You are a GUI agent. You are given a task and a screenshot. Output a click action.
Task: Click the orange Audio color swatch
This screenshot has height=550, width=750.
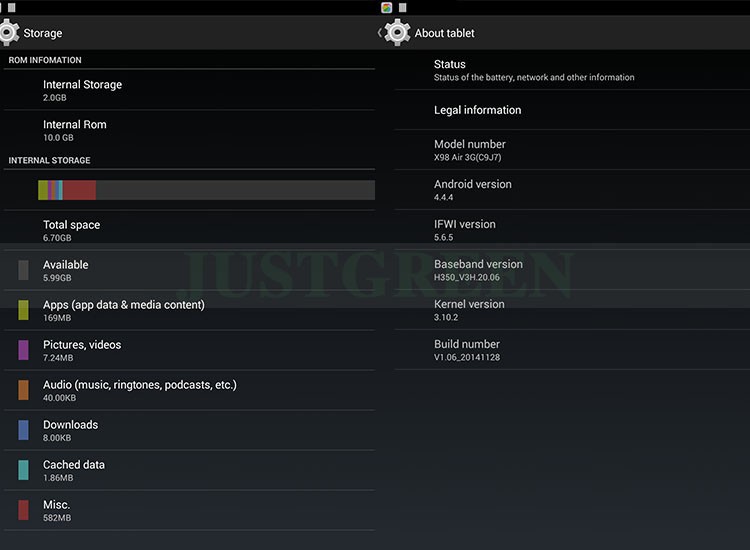[x=23, y=390]
